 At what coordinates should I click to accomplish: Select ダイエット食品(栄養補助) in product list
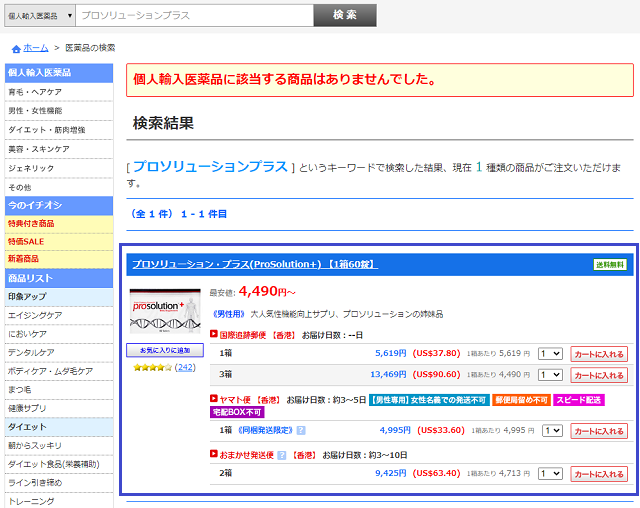[x=59, y=464]
